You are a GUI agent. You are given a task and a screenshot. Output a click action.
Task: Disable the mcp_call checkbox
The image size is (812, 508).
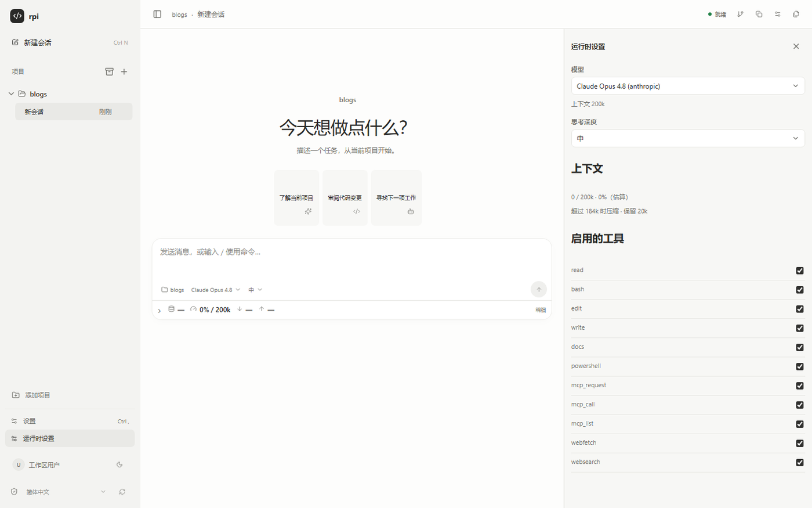(800, 405)
